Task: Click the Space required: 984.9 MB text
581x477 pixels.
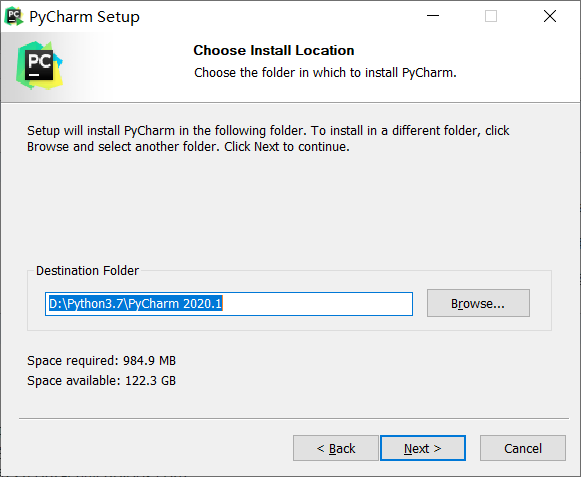Action: pos(102,361)
